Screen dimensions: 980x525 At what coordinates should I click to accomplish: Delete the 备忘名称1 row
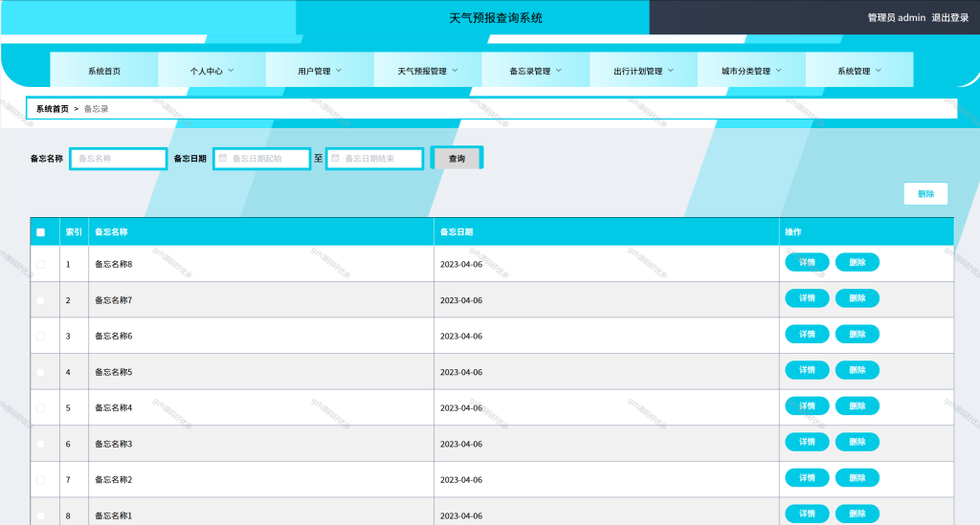pyautogui.click(x=857, y=514)
